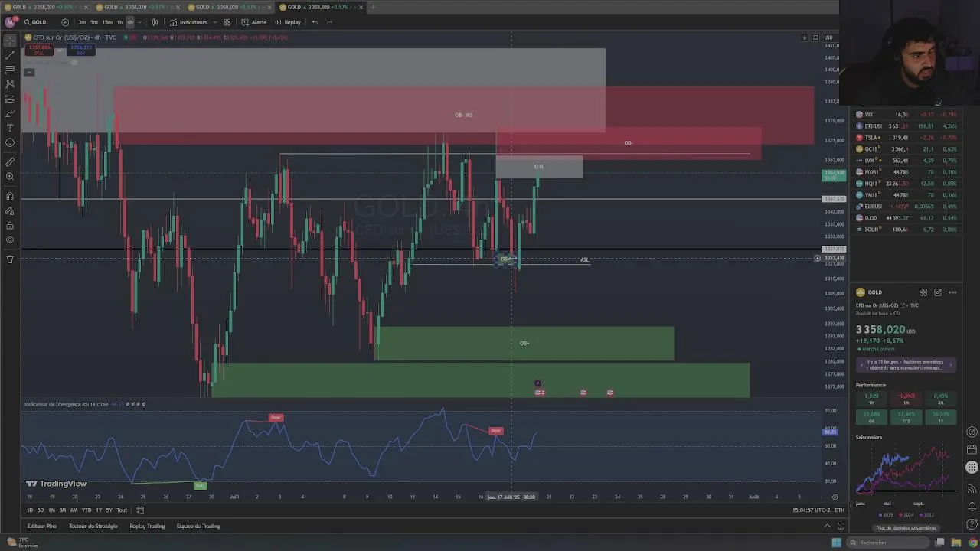Click the red SELL price button
The height and width of the screenshot is (551, 980).
point(39,50)
